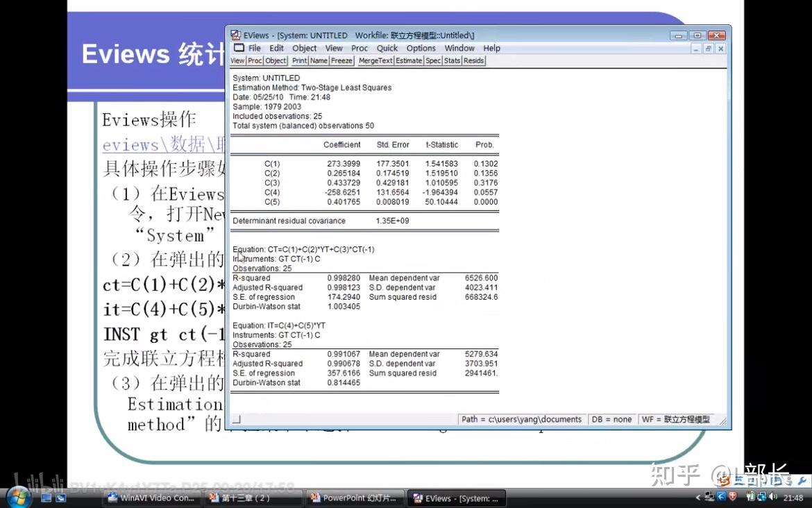
Task: Print the system estimation output
Action: pyautogui.click(x=298, y=60)
